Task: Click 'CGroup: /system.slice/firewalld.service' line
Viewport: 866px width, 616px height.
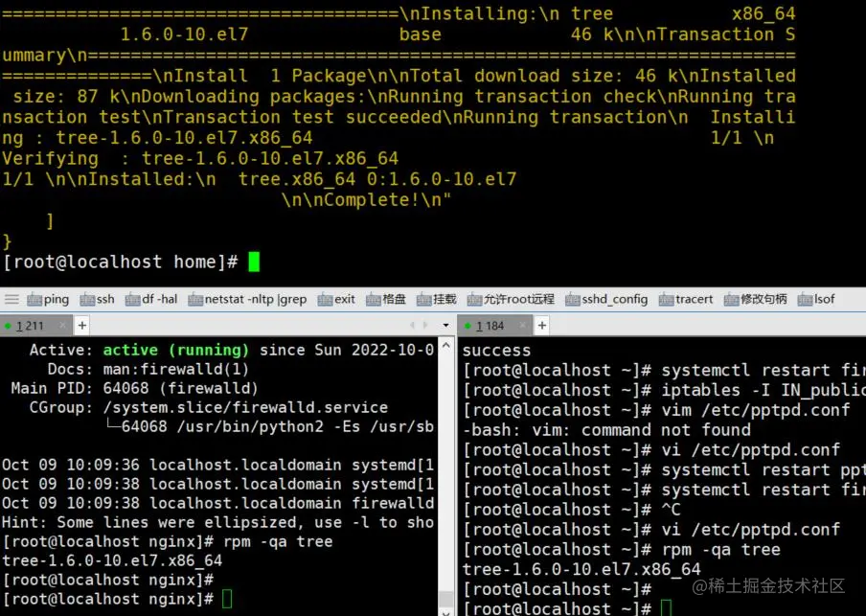Action: click(209, 408)
